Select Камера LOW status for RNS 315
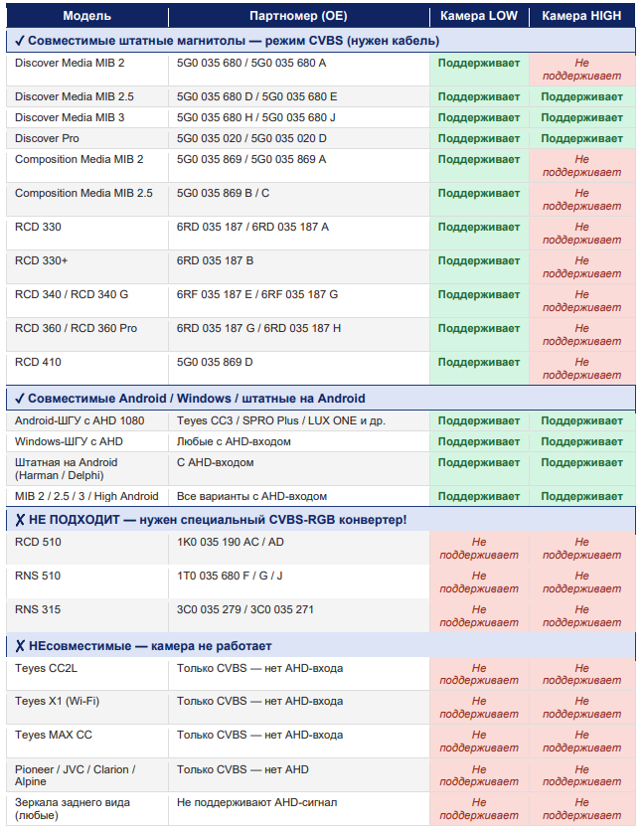Screen dimensions: 644x830 [479, 616]
